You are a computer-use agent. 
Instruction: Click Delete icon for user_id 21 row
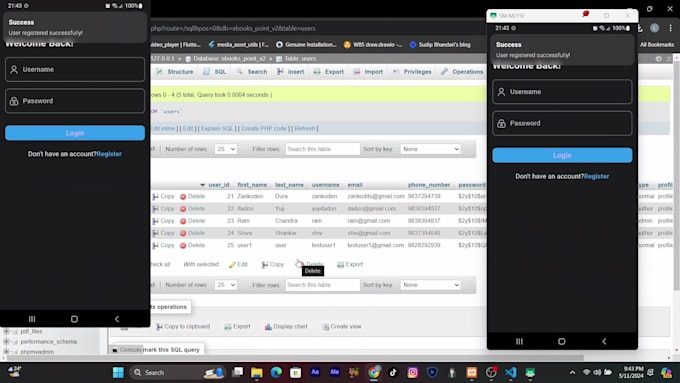(183, 196)
